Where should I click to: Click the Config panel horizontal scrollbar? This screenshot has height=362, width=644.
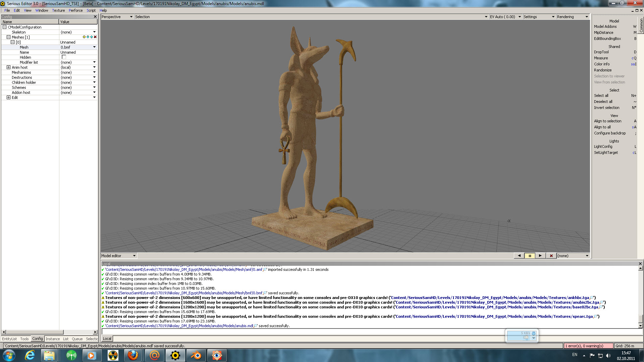[49, 332]
